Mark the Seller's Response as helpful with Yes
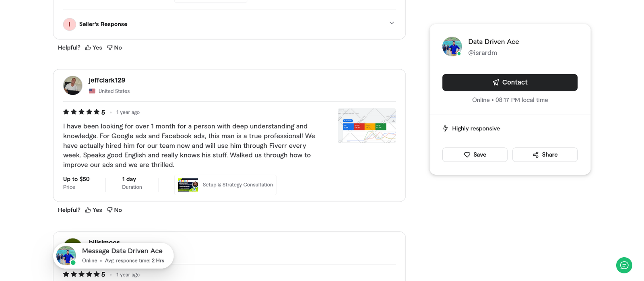This screenshot has height=281, width=644. tap(93, 47)
